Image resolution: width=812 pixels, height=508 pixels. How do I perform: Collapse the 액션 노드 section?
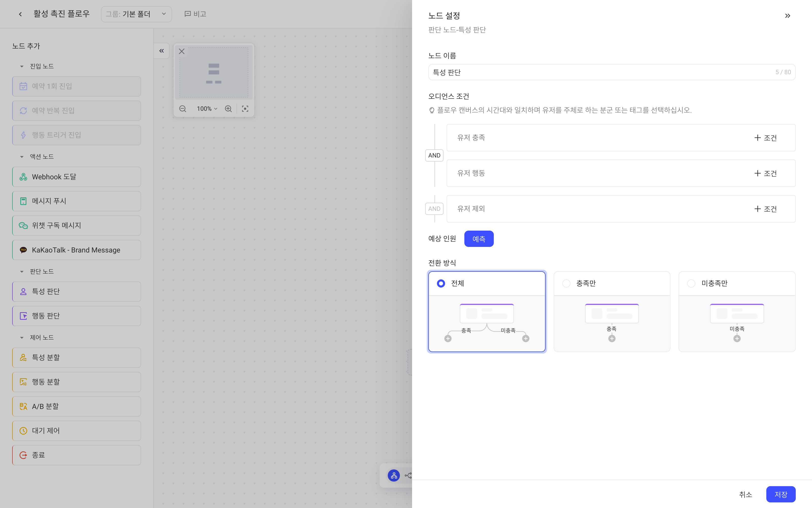point(22,156)
